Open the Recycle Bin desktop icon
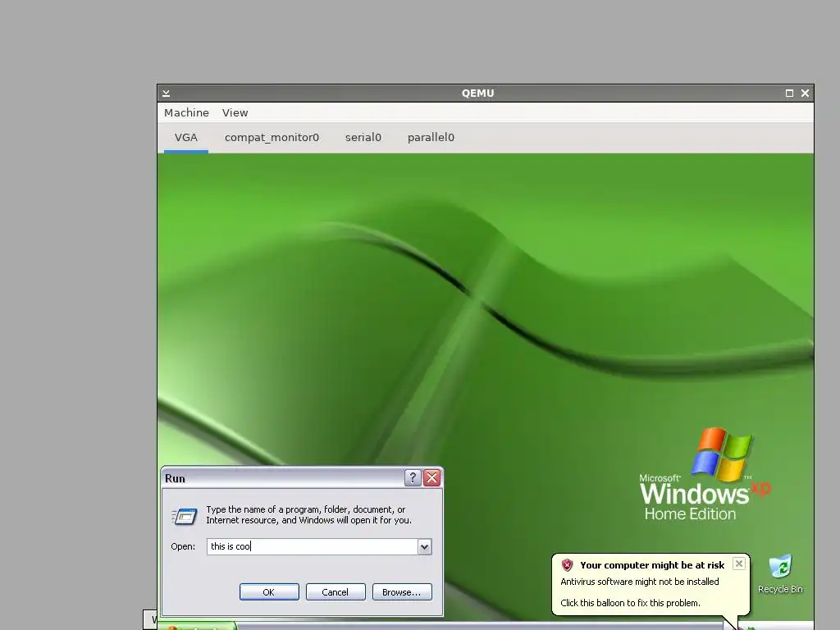The height and width of the screenshot is (630, 840). click(780, 573)
